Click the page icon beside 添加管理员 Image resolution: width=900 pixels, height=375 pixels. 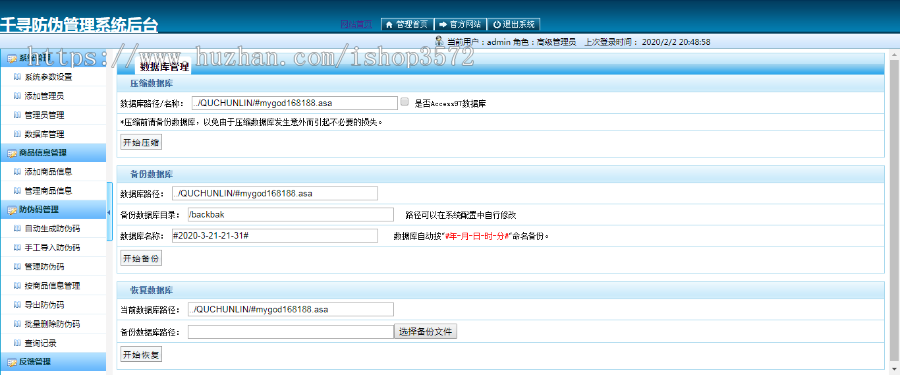17,96
